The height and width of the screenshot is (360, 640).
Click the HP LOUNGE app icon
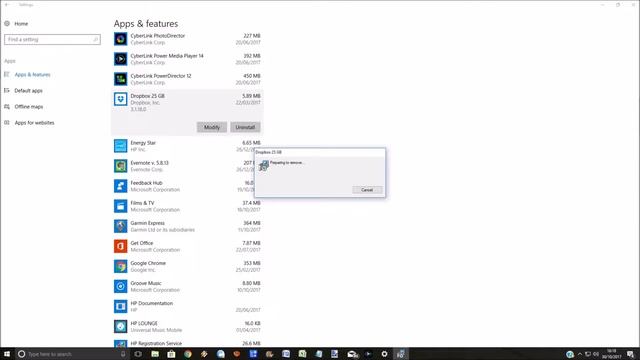(x=120, y=327)
